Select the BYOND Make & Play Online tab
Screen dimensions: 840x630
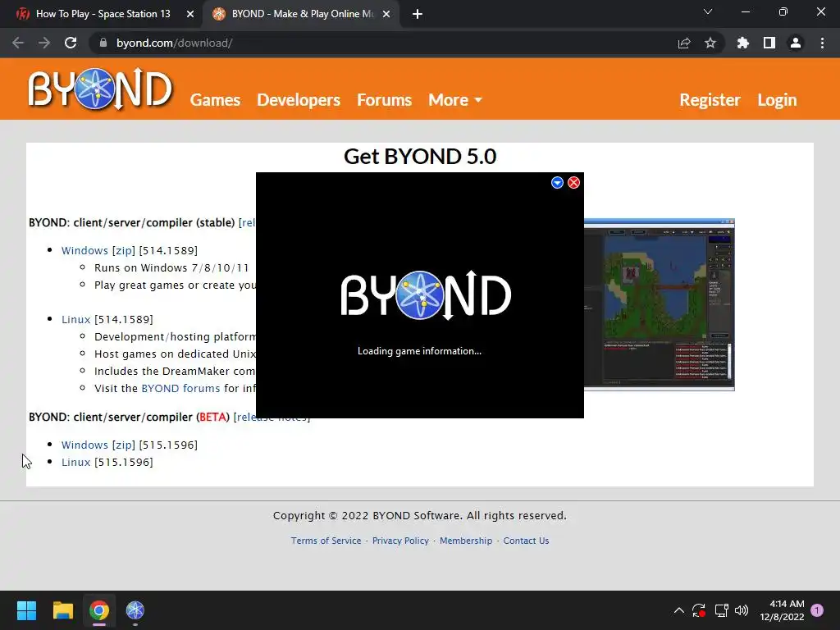click(x=301, y=14)
